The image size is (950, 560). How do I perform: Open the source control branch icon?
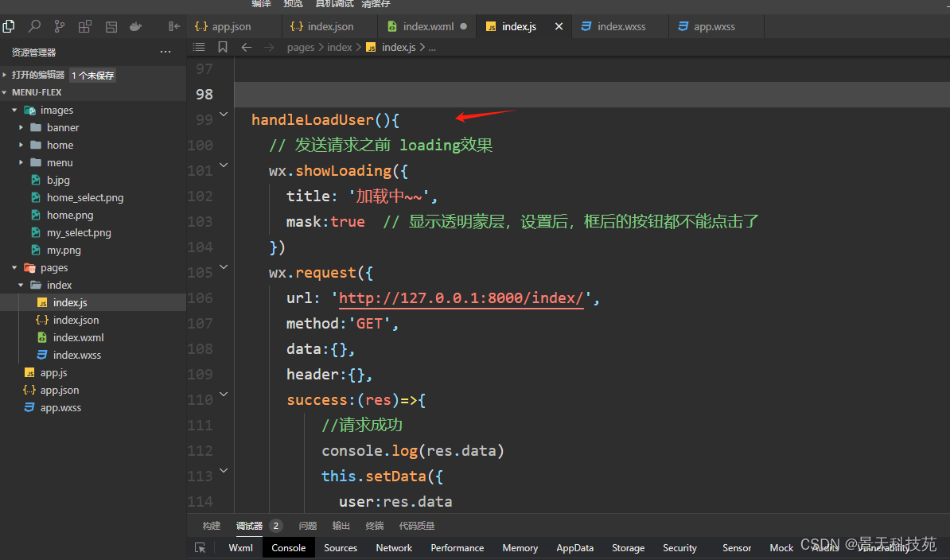[x=60, y=26]
